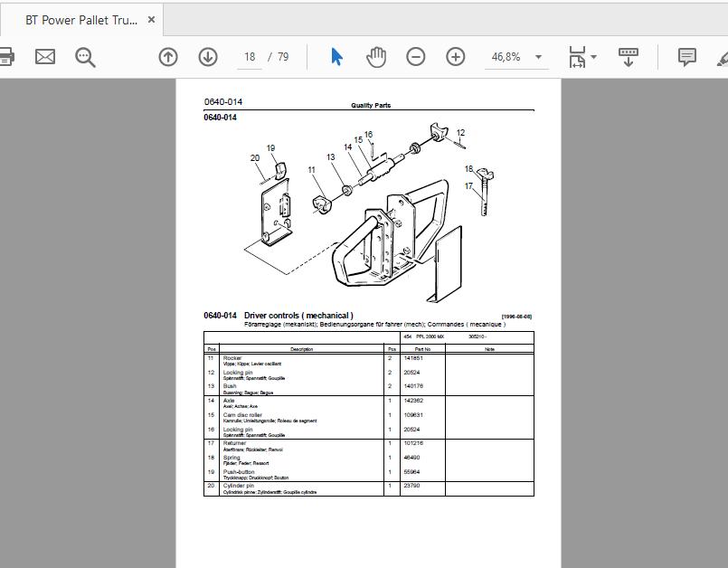Click the 'Note' column header
The image size is (728, 568).
489,349
